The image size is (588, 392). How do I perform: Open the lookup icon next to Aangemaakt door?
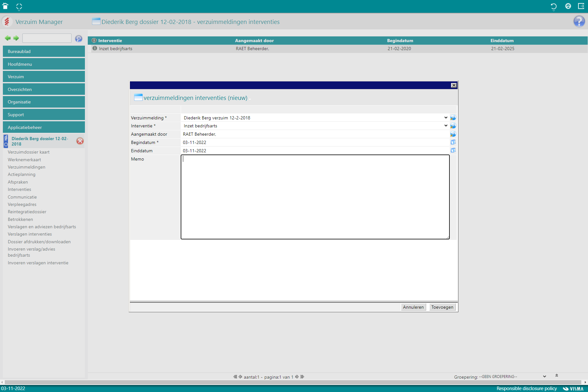coord(453,134)
